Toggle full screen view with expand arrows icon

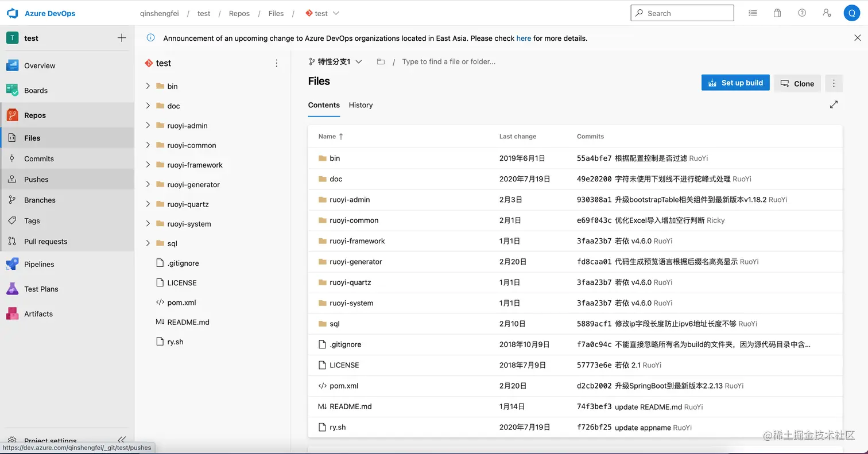click(834, 104)
